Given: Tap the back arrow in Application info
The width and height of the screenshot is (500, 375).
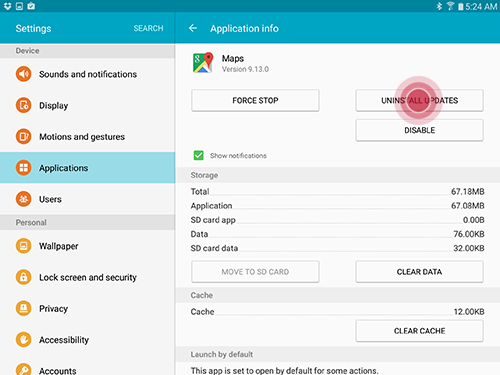Looking at the screenshot, I should tap(193, 28).
